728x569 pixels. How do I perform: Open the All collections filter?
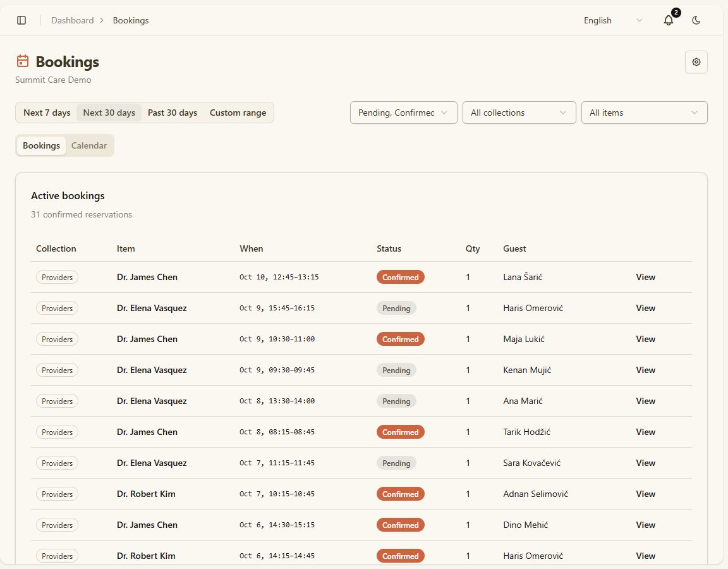[519, 113]
